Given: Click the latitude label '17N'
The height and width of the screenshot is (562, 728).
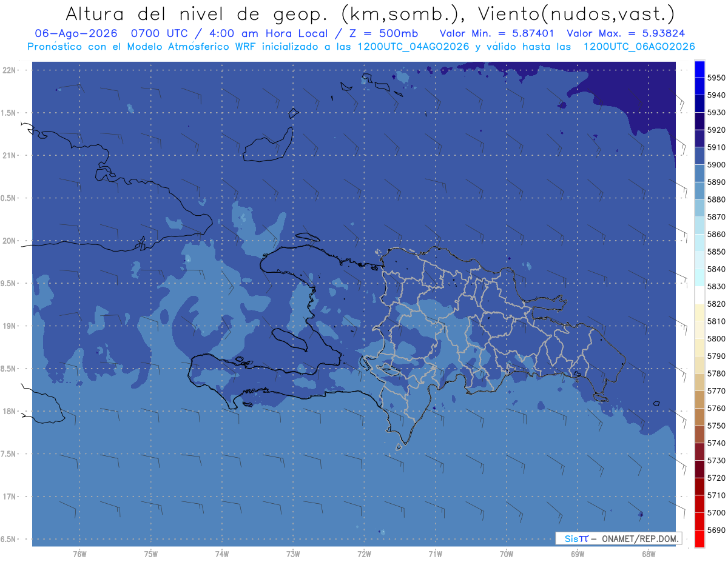Looking at the screenshot, I should pos(10,497).
